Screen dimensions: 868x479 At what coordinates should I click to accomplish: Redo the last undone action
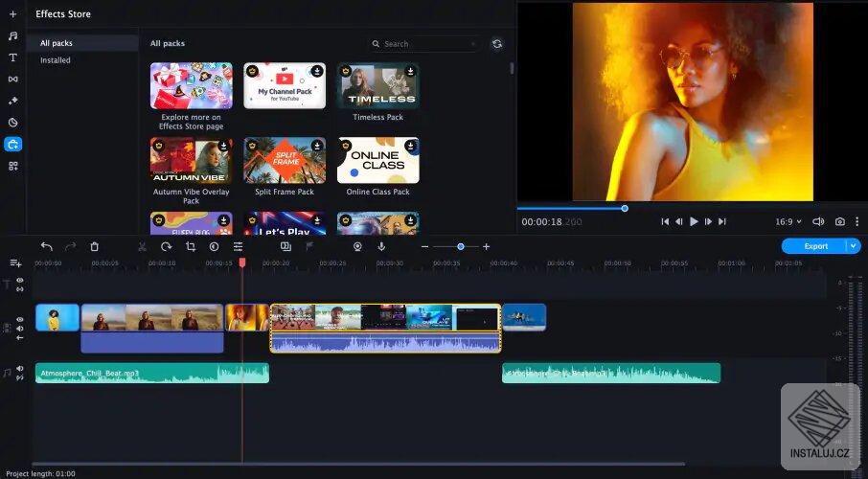(x=70, y=247)
